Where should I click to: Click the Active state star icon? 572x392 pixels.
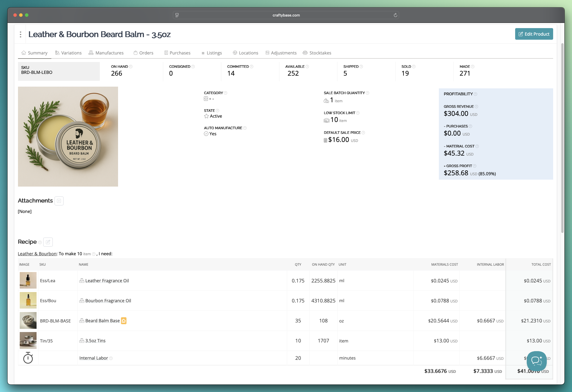point(206,116)
